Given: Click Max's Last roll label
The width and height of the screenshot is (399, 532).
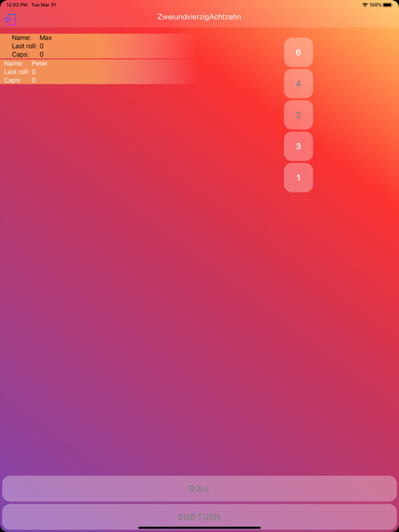Looking at the screenshot, I should point(24,46).
